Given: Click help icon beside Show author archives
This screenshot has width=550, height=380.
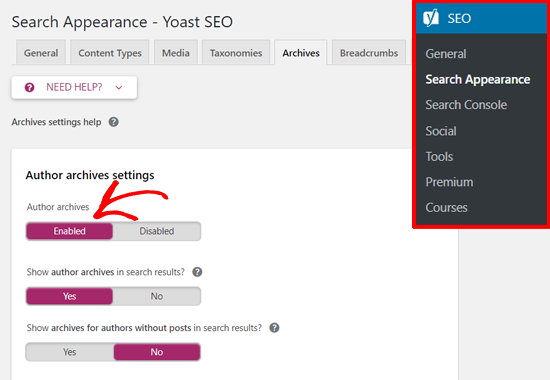Looking at the screenshot, I should pos(197,272).
